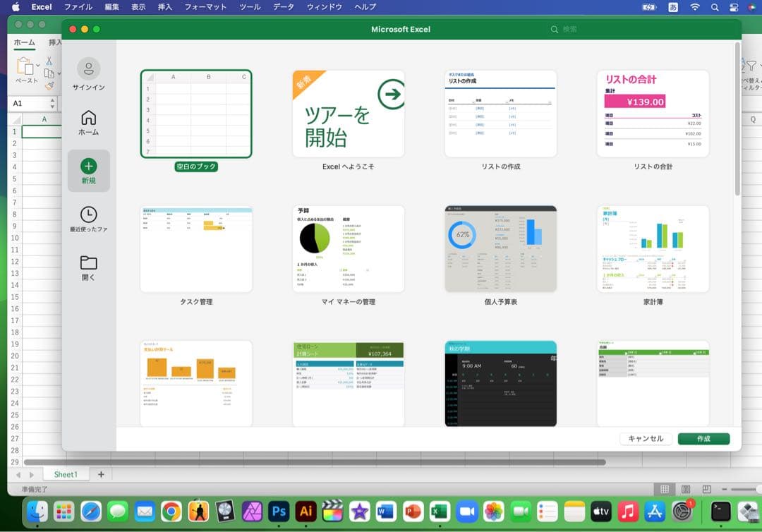Select the page layout view icon
Screen dimensions: 762x532
pos(686,488)
